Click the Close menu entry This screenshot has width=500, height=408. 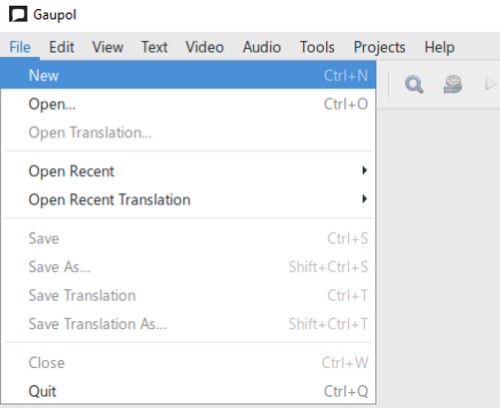pos(188,363)
